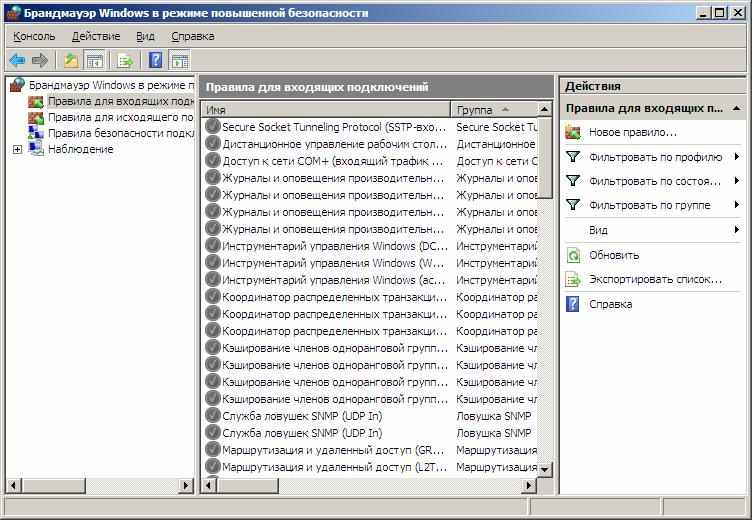Viewport: 752px width, 520px height.
Task: Open the 'Действие' menu
Action: tap(96, 36)
